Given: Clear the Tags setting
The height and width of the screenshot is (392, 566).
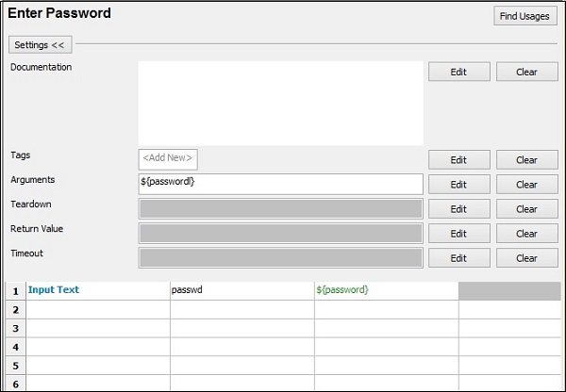Looking at the screenshot, I should (526, 160).
